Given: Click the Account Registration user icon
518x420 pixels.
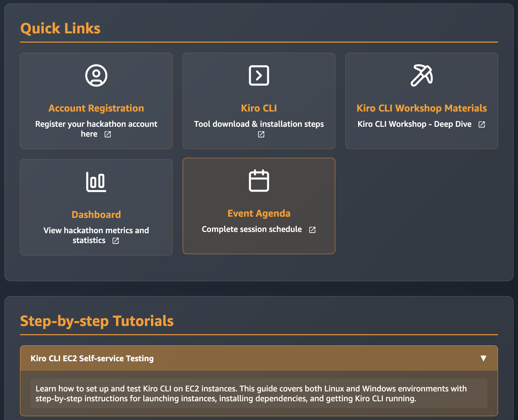Looking at the screenshot, I should [96, 76].
